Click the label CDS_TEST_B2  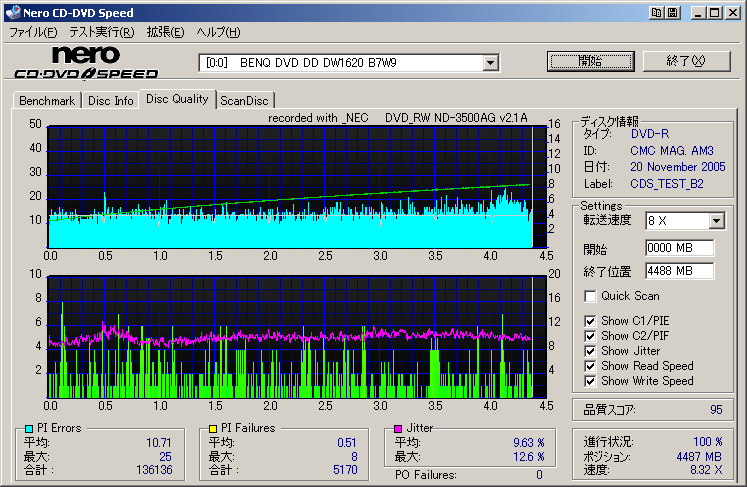(x=666, y=184)
